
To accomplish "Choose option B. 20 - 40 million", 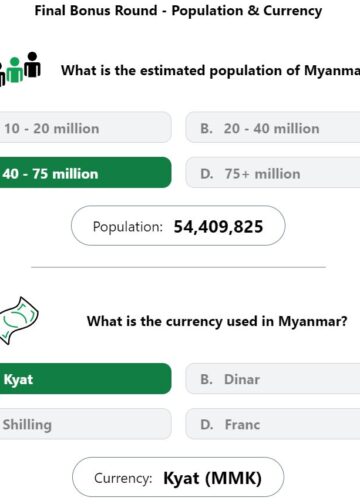I will point(273,128).
